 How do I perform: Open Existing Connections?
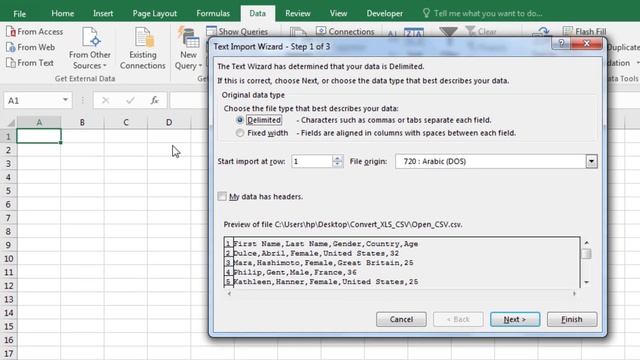[x=142, y=48]
